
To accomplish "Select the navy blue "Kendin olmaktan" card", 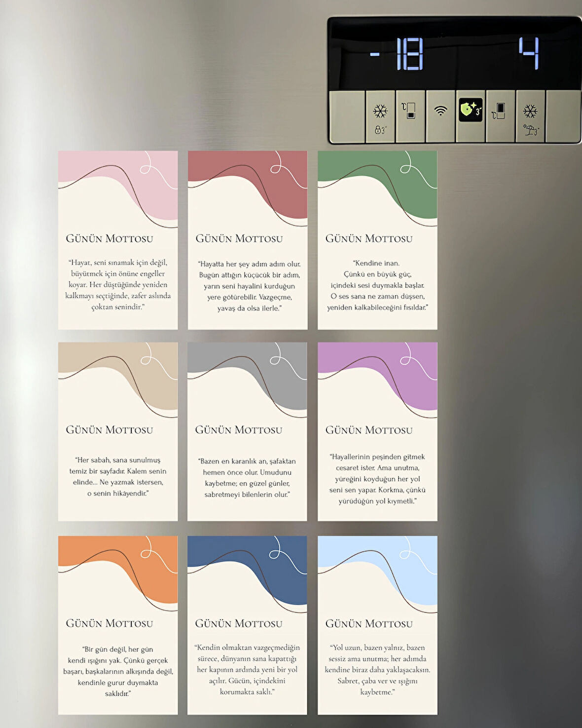I will click(x=247, y=625).
